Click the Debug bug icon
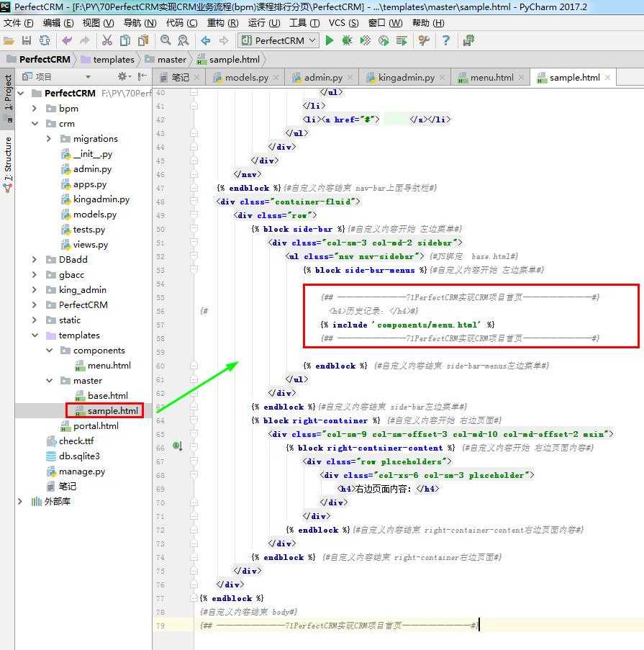Screen dimensions: 644x650 pyautogui.click(x=348, y=40)
